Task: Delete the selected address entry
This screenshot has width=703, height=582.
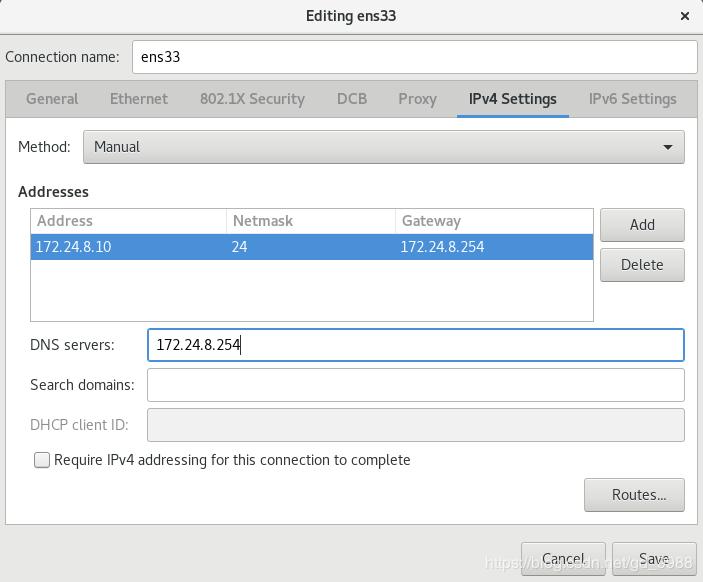Action: click(x=642, y=265)
